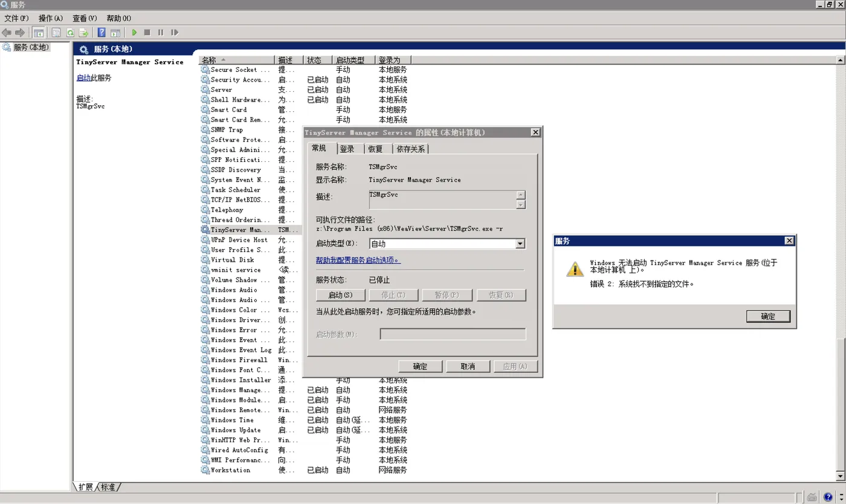The width and height of the screenshot is (846, 504).
Task: Click the gear icon beside Virtual Disk
Action: [x=205, y=260]
